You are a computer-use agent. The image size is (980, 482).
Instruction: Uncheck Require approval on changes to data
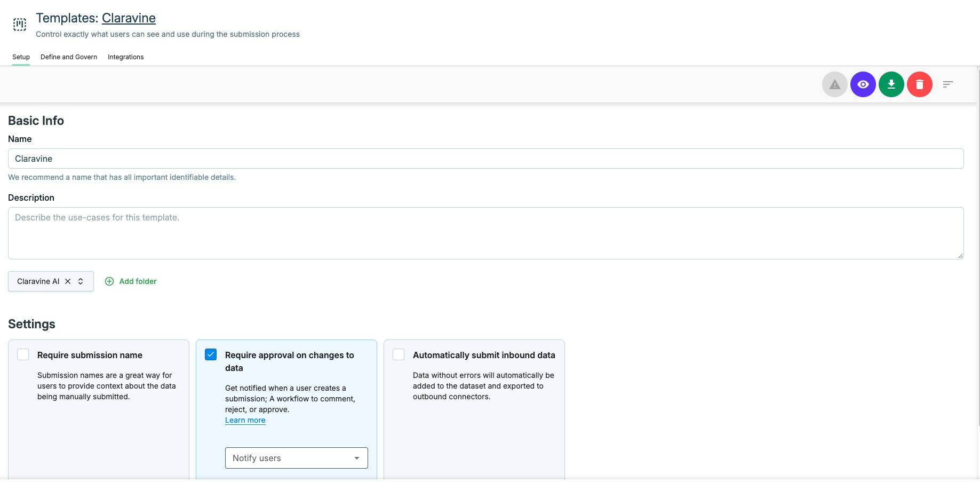point(211,354)
